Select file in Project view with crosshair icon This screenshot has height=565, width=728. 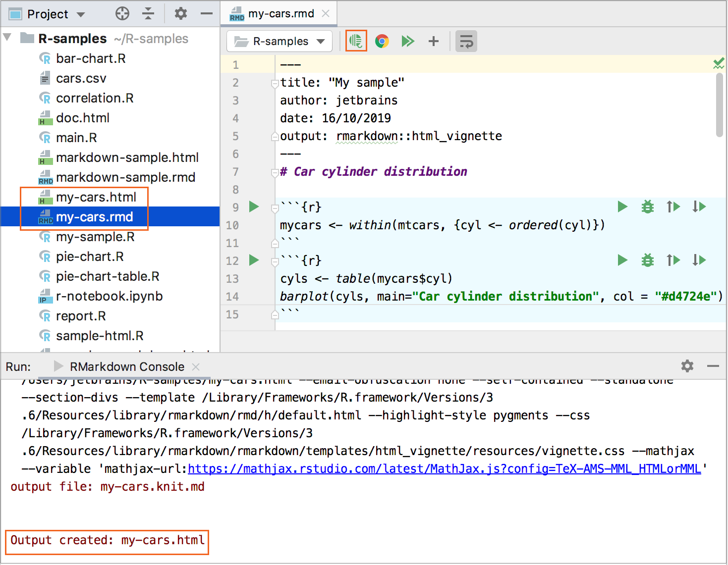[x=122, y=13]
